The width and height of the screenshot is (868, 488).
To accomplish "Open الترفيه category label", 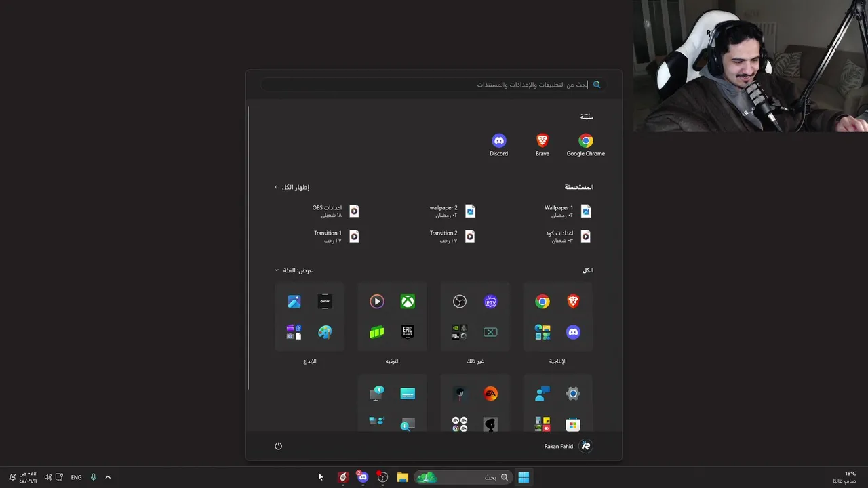I will tap(393, 361).
